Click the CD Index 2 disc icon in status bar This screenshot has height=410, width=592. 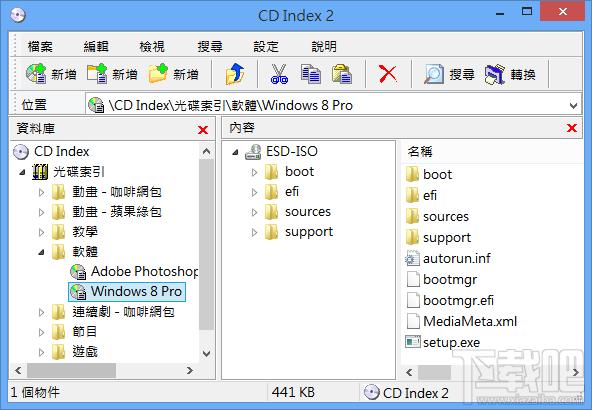click(x=372, y=392)
